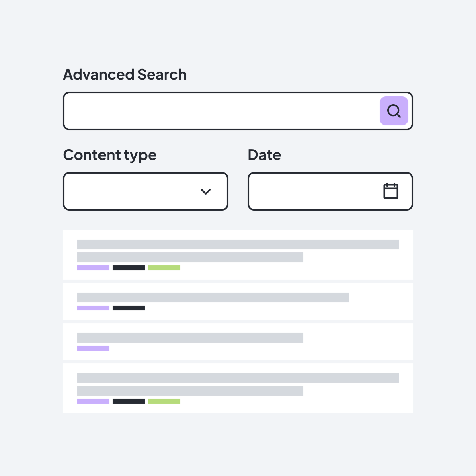
Task: Click the Date input field
Action: pos(314,191)
